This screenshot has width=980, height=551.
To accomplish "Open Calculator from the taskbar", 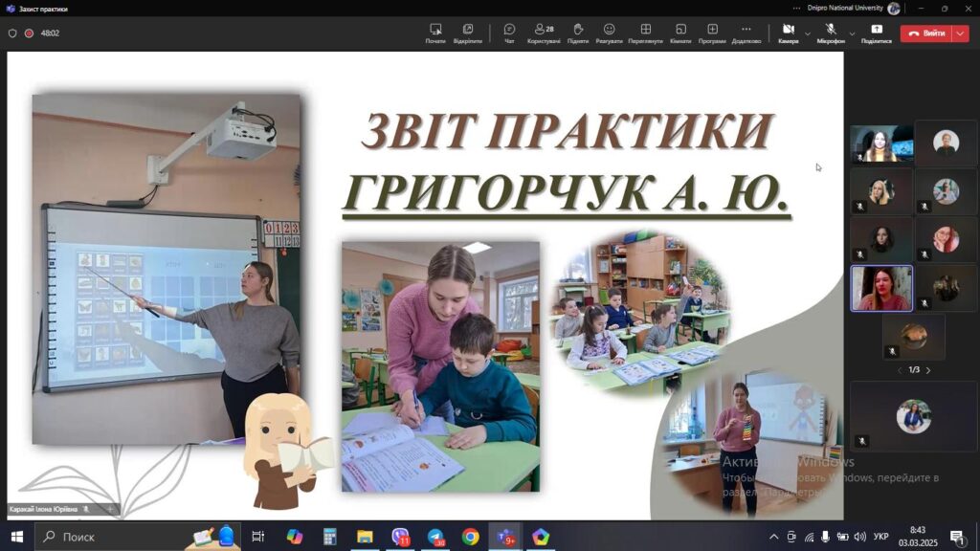I will [330, 537].
